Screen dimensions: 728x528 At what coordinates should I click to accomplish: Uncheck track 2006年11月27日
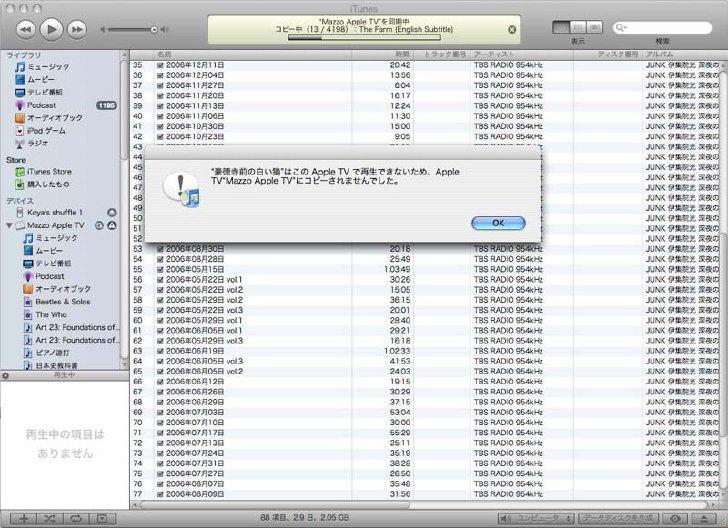coord(160,86)
